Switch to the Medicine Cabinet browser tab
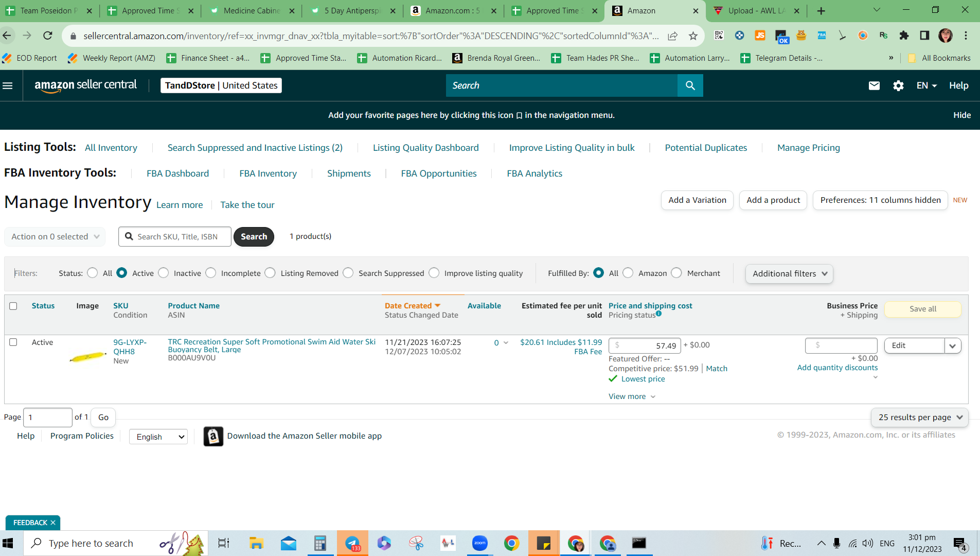Viewport: 980px width, 556px height. 252,11
